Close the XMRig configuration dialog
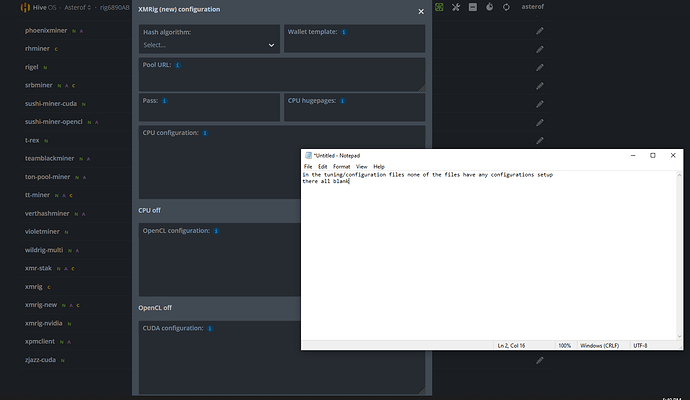 419,10
